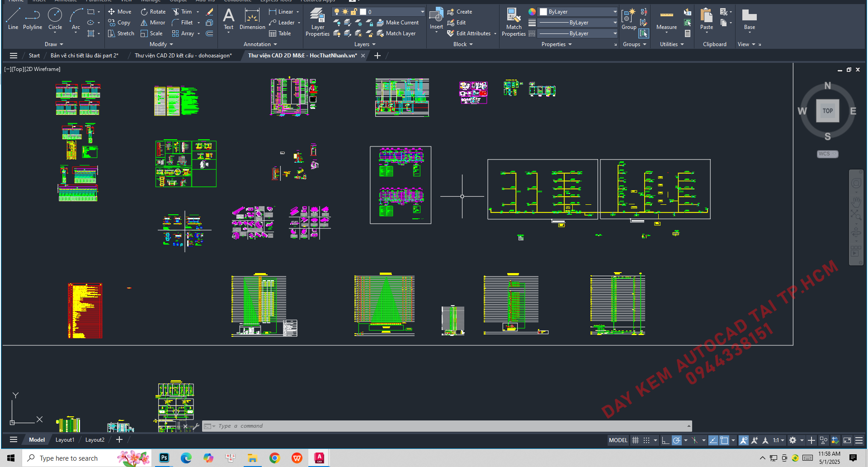Image resolution: width=868 pixels, height=467 pixels.
Task: Expand the Draw panel
Action: (x=54, y=44)
